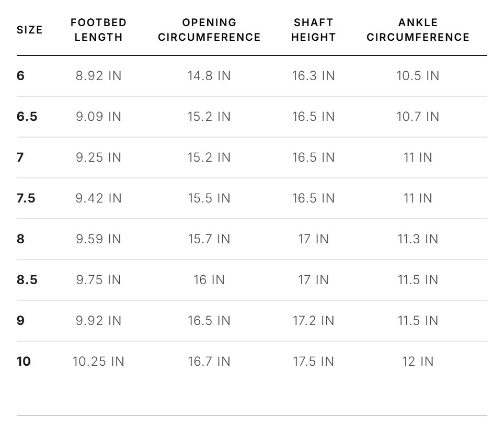Select the 17.2 IN shaft height cell
This screenshot has width=504, height=428.
[x=313, y=321]
